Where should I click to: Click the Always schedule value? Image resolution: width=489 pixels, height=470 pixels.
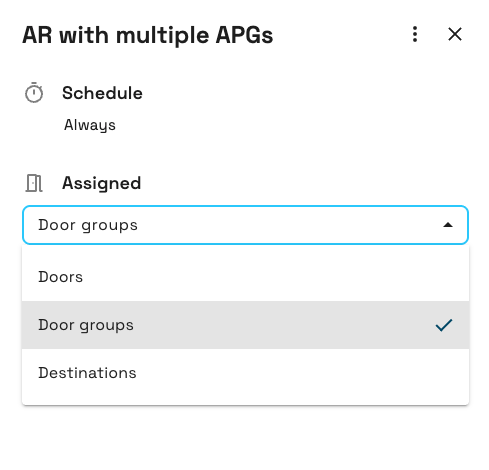[x=90, y=125]
